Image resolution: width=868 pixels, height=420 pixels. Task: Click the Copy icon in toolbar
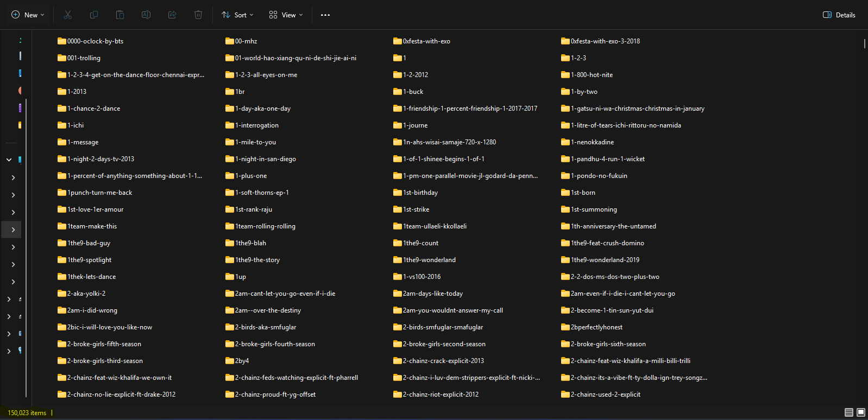tap(94, 15)
